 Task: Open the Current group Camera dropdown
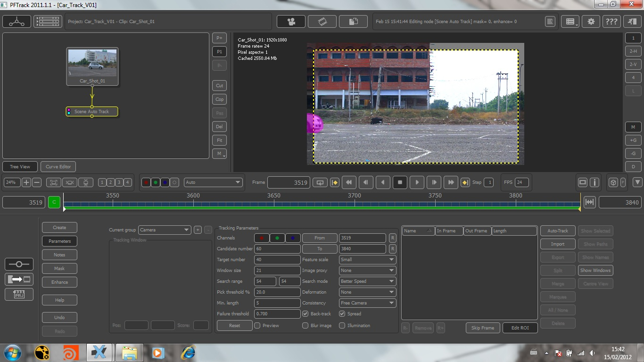coord(164,230)
